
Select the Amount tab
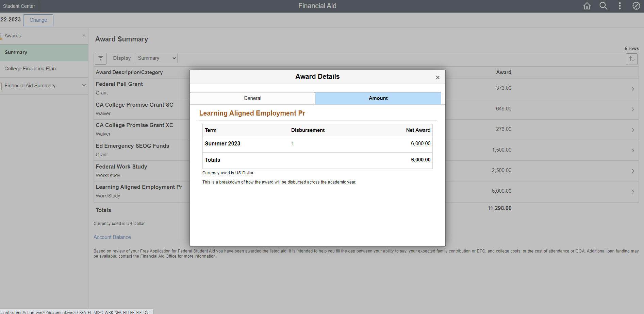coord(378,98)
